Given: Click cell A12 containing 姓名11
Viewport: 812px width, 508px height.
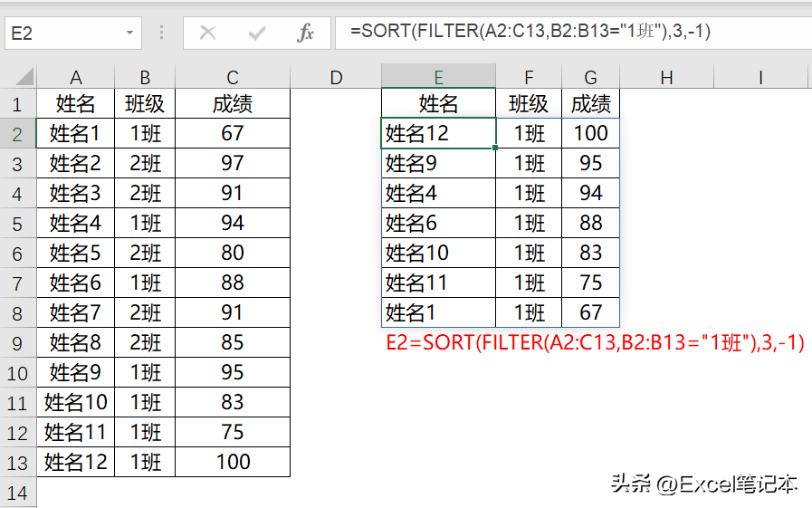Looking at the screenshot, I should pos(76,432).
